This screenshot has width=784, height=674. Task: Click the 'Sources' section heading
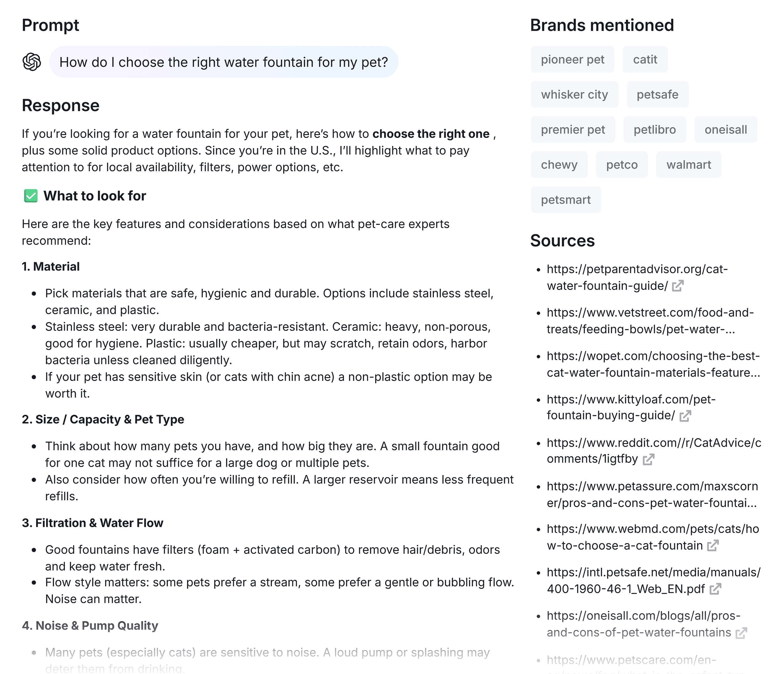(x=563, y=240)
